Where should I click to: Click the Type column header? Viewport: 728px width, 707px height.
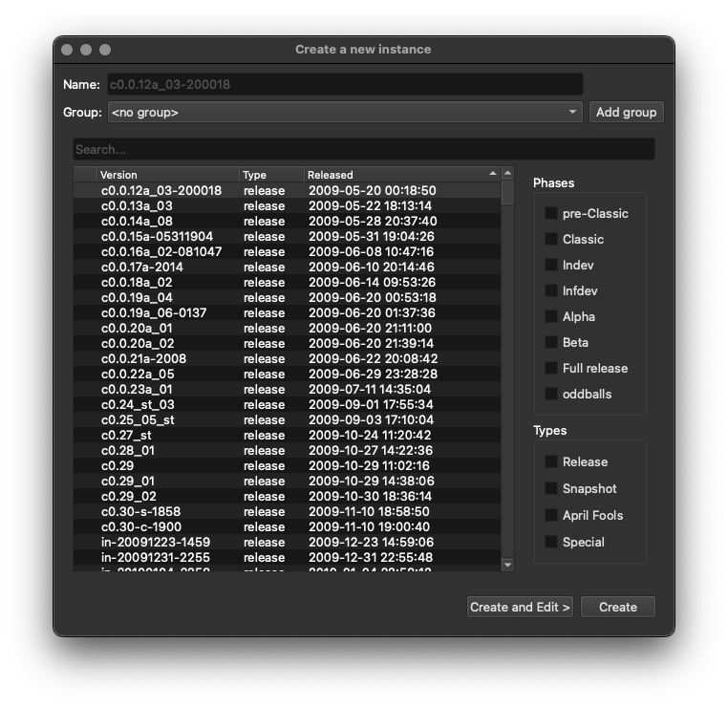click(271, 175)
